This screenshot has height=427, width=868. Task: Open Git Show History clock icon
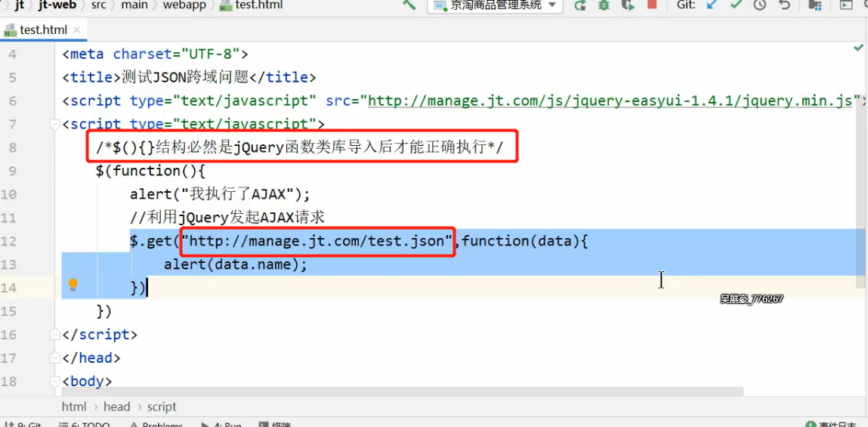[760, 5]
